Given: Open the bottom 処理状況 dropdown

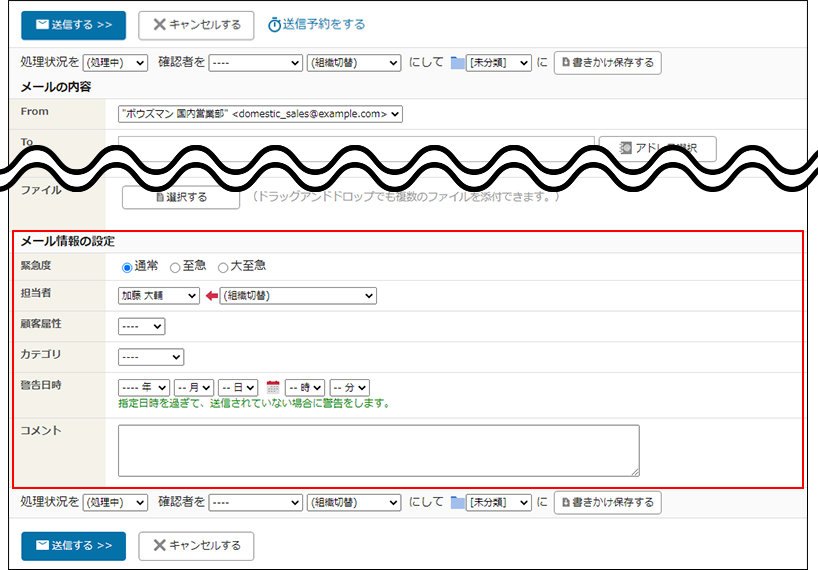Looking at the screenshot, I should click(115, 502).
